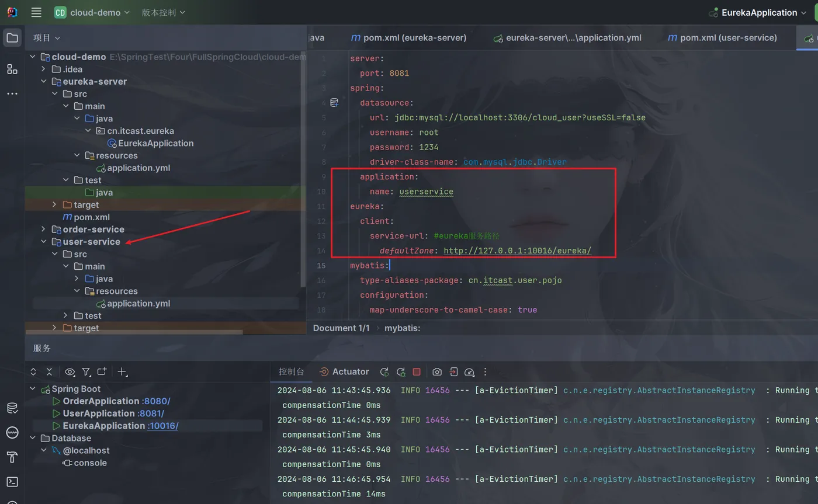Screen dimensions: 818x504
Task: Show more tool windows ellipsis icon
Action: [12, 93]
